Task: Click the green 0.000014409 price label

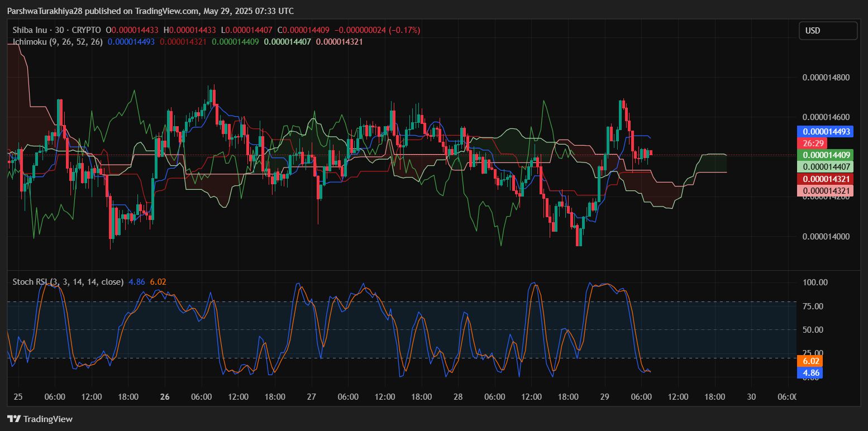Action: [x=826, y=155]
